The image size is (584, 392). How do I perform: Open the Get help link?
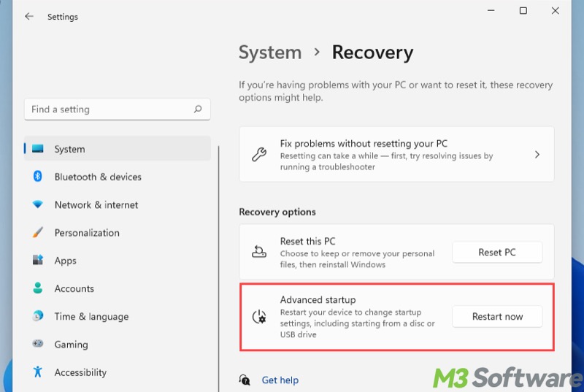[x=280, y=380]
